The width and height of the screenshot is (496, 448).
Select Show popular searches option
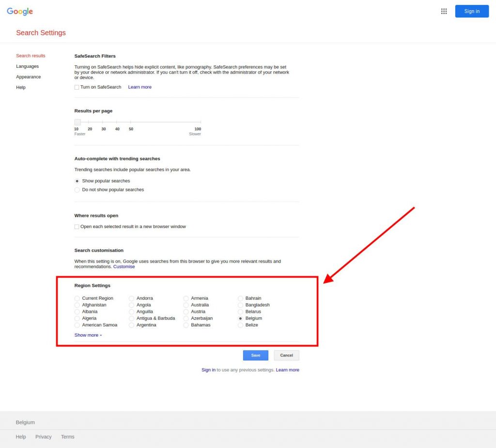click(x=77, y=181)
